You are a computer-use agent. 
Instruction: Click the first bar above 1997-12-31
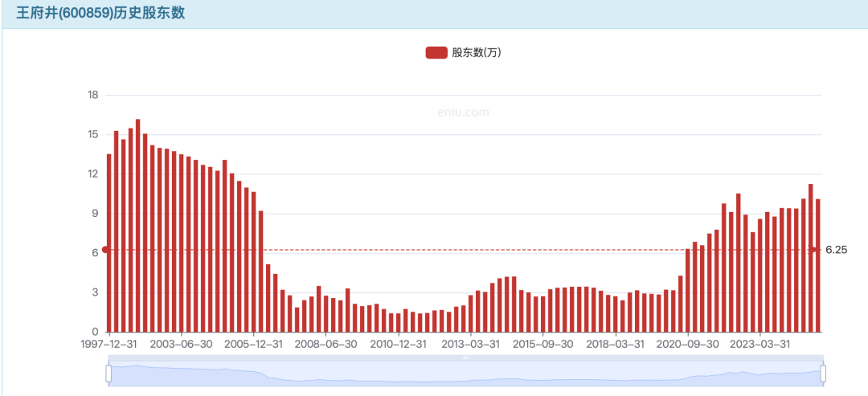(x=109, y=243)
